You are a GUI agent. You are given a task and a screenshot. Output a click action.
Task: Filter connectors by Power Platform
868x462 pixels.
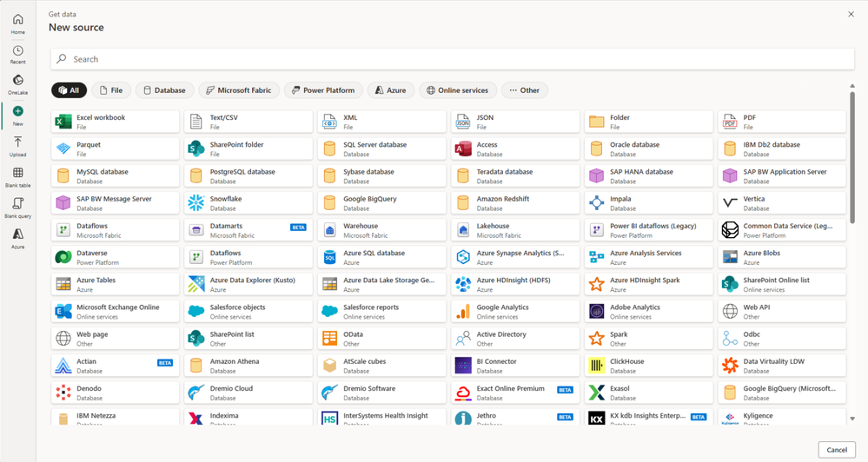(323, 90)
